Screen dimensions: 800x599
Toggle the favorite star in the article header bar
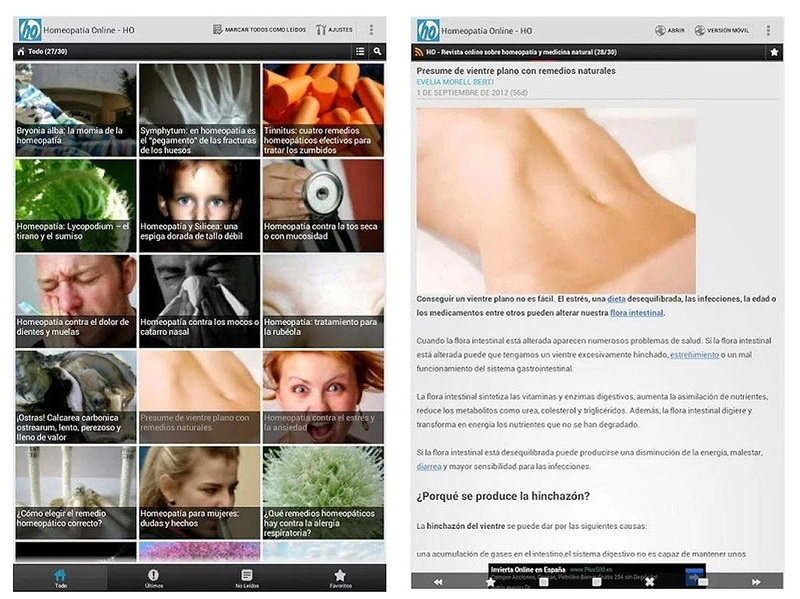(x=774, y=52)
